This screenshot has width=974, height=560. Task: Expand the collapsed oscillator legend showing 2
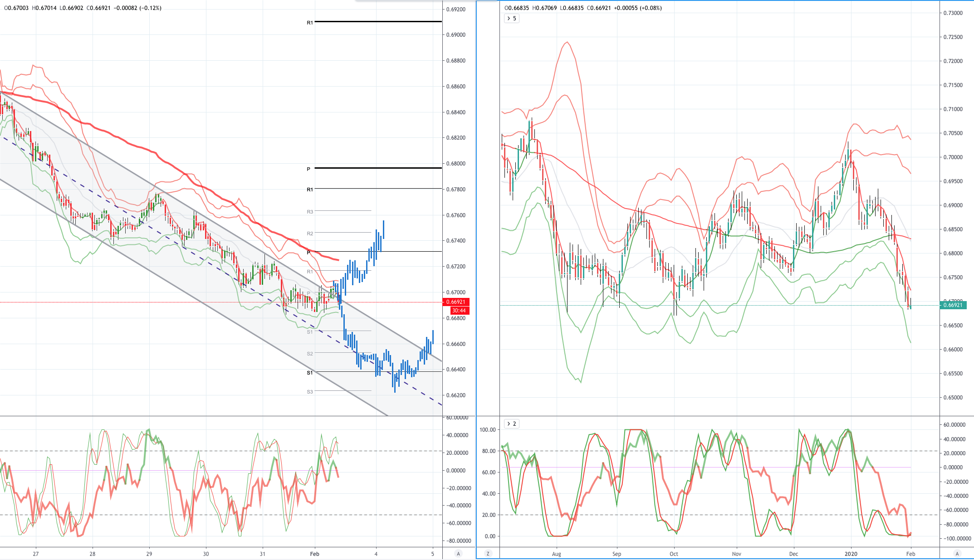(512, 424)
